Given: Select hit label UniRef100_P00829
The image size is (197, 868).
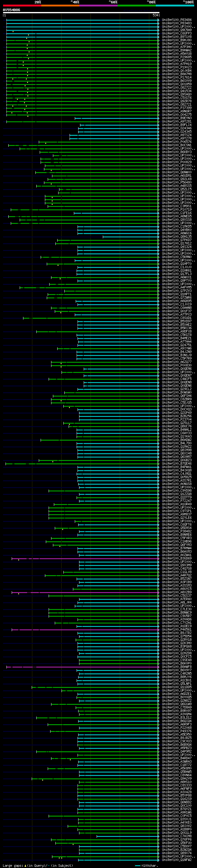Looking at the screenshot, I should tap(177, 162).
